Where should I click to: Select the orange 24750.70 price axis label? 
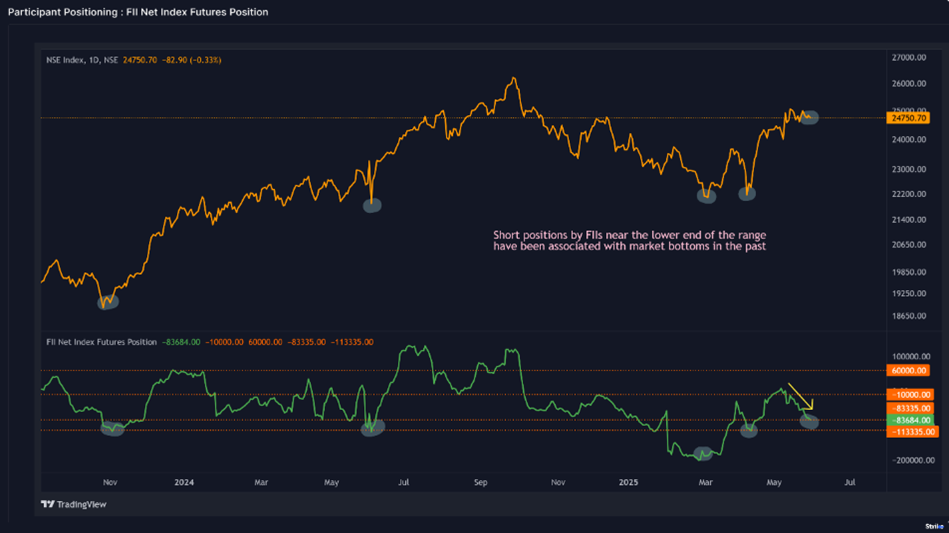point(908,118)
